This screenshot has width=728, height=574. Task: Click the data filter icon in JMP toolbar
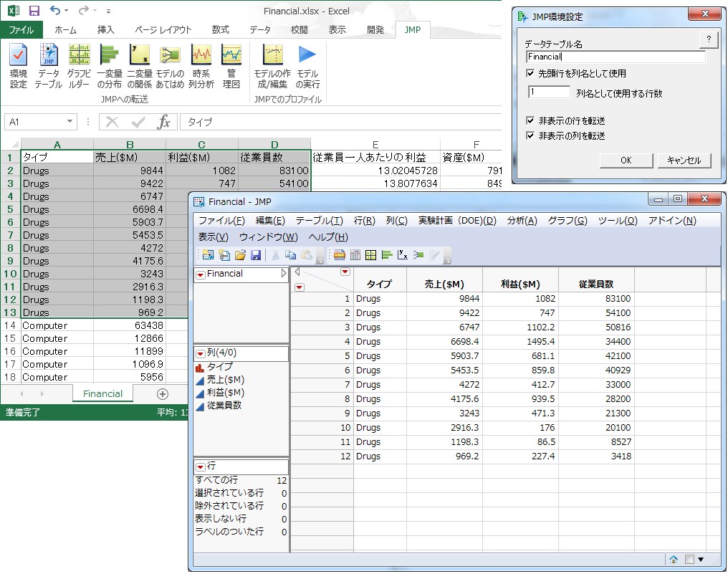click(340, 254)
